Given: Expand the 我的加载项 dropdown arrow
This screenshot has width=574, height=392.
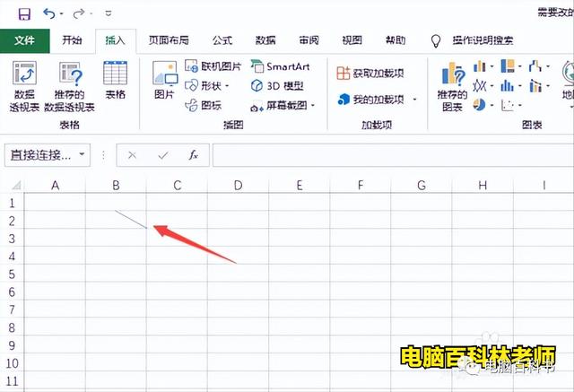Looking at the screenshot, I should 415,100.
